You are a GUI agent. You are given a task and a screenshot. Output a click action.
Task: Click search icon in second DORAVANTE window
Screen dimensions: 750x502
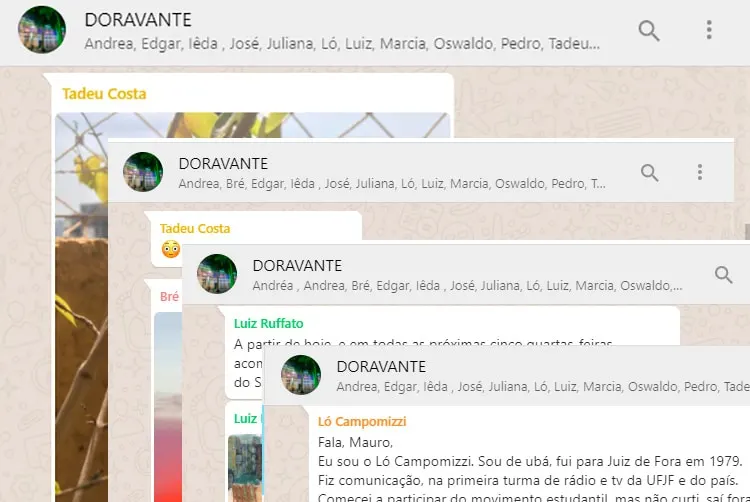coord(649,173)
